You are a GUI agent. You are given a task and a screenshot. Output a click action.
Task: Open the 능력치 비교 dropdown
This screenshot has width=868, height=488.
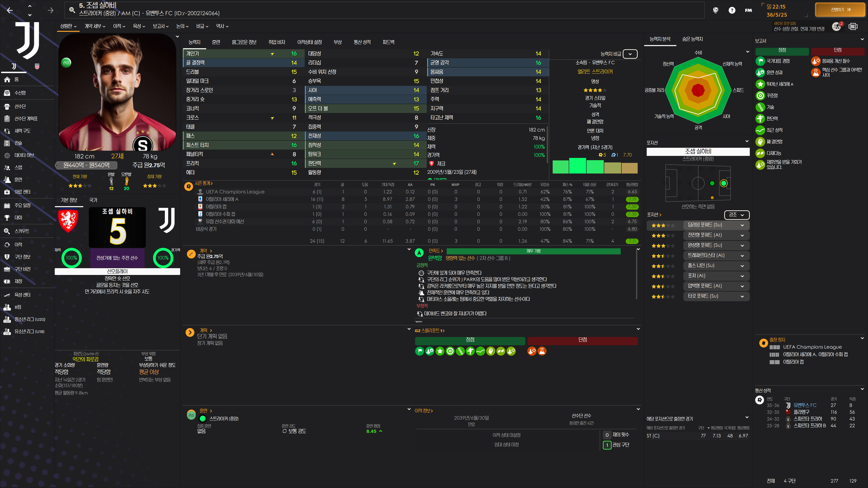630,54
